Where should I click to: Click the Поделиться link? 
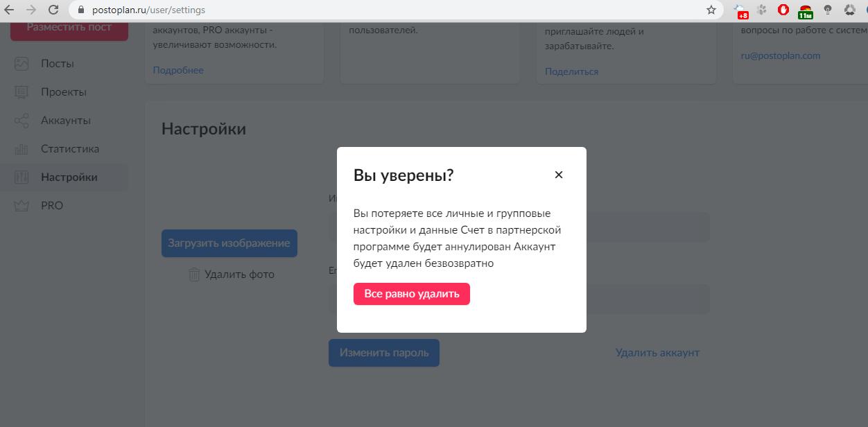pyautogui.click(x=571, y=71)
